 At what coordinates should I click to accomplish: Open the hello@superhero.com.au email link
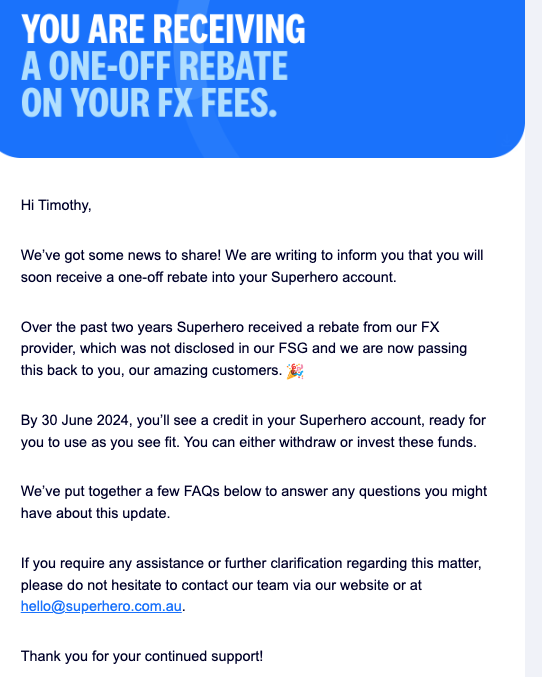(101, 606)
